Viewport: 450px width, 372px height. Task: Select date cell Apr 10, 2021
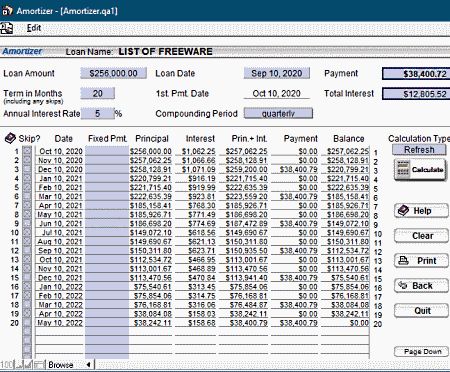click(60, 205)
